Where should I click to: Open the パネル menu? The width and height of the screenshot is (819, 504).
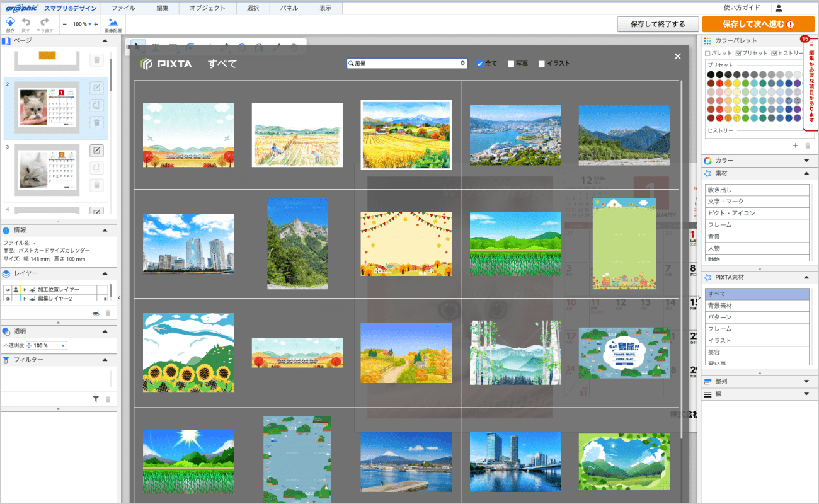click(x=289, y=8)
